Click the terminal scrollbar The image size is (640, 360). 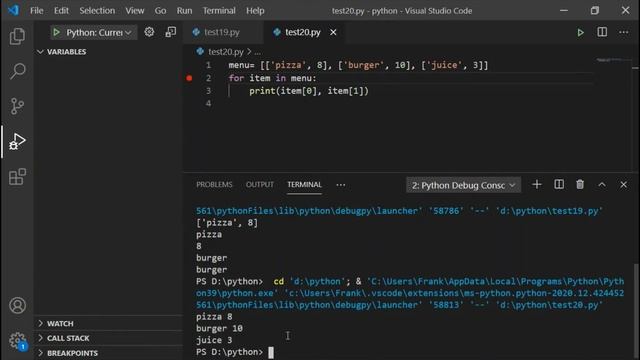click(x=636, y=310)
